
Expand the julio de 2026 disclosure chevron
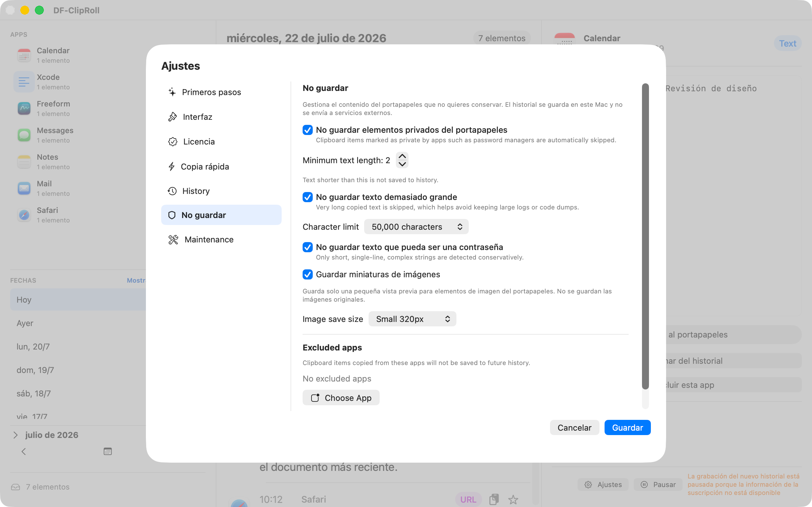[16, 435]
